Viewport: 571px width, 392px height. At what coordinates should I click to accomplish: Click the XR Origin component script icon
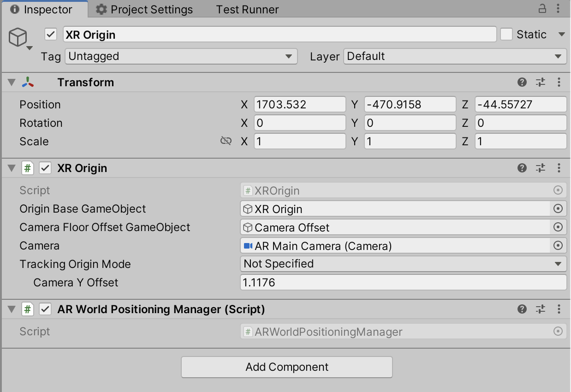pos(28,168)
